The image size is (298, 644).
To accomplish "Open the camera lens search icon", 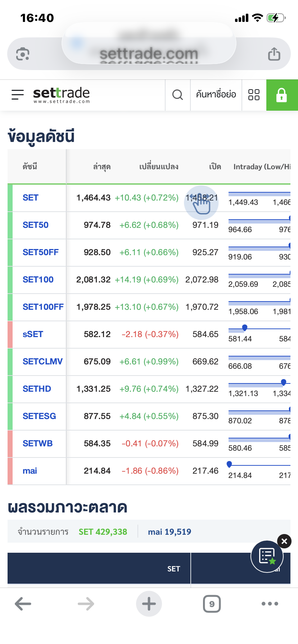I will 23,54.
